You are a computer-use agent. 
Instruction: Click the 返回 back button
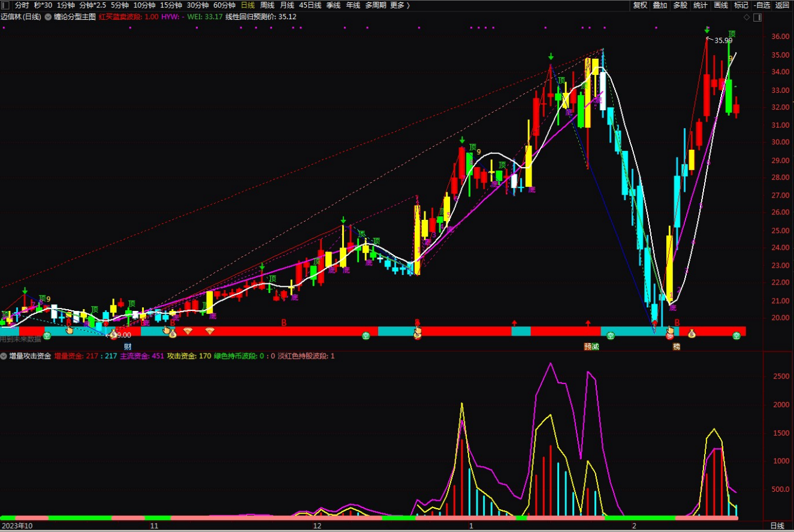click(783, 5)
